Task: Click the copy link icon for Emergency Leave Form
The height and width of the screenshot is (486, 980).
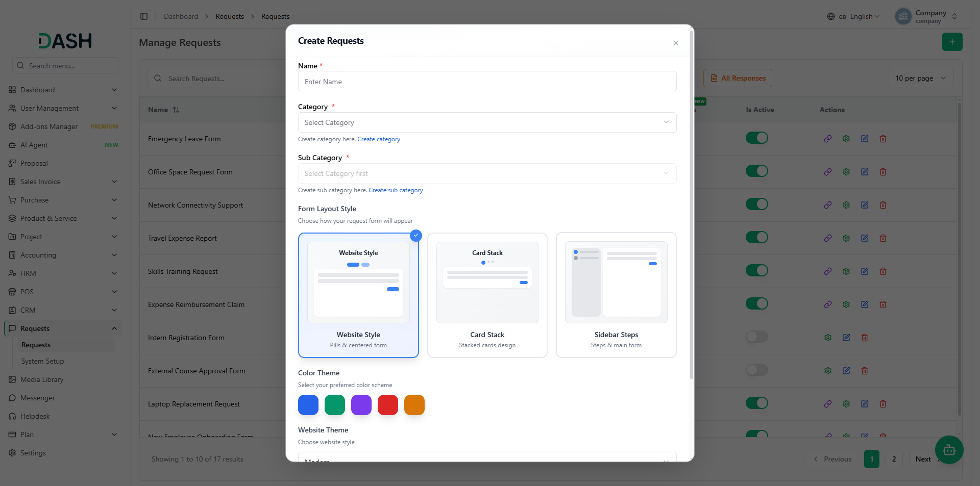Action: (828, 139)
